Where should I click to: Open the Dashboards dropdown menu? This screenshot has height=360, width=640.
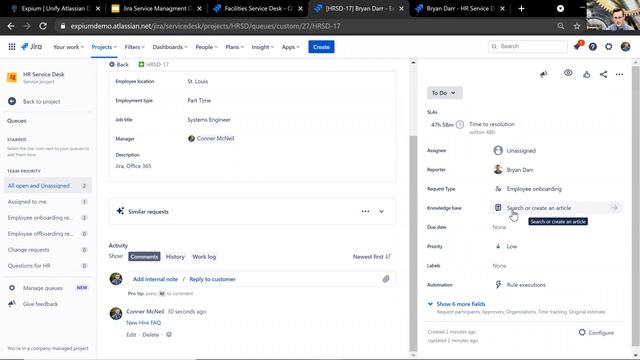170,47
